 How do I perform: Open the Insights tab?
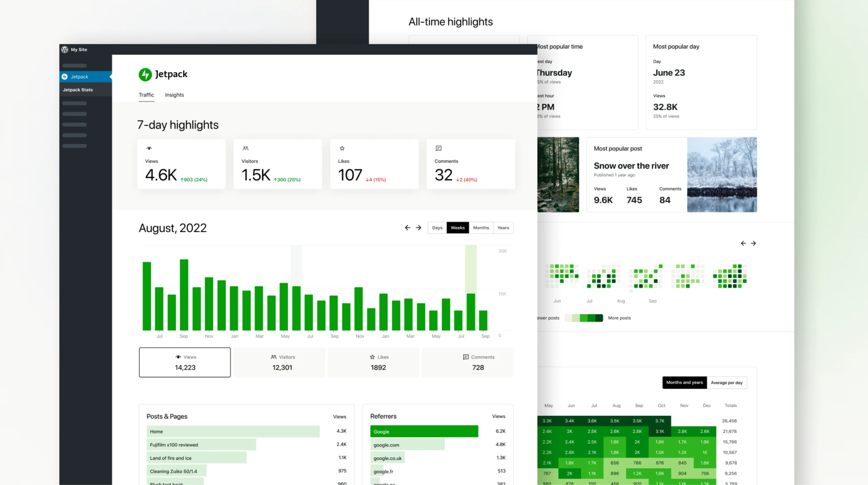pos(174,95)
